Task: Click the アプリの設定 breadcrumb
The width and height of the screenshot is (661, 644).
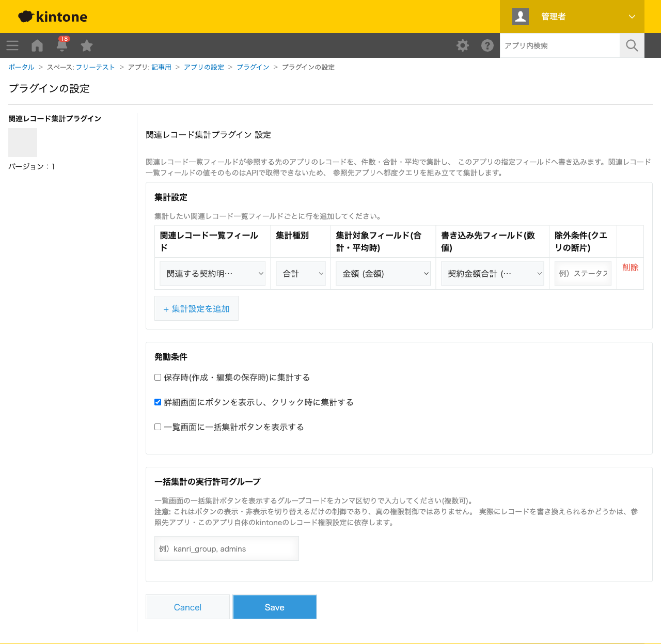Action: tap(204, 67)
